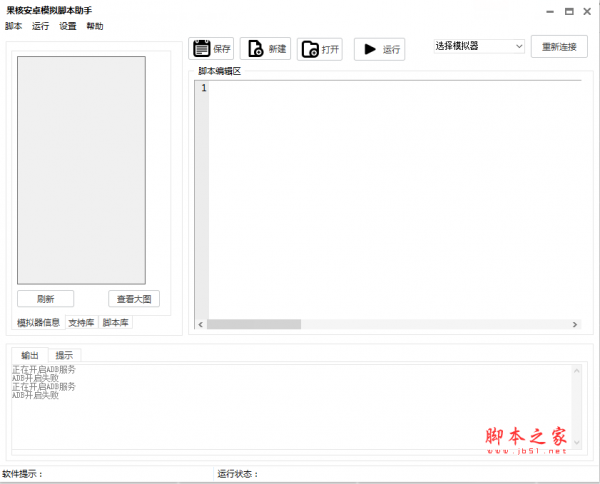Click inside the script editor area
The width and height of the screenshot is (600, 484).
[x=394, y=199]
